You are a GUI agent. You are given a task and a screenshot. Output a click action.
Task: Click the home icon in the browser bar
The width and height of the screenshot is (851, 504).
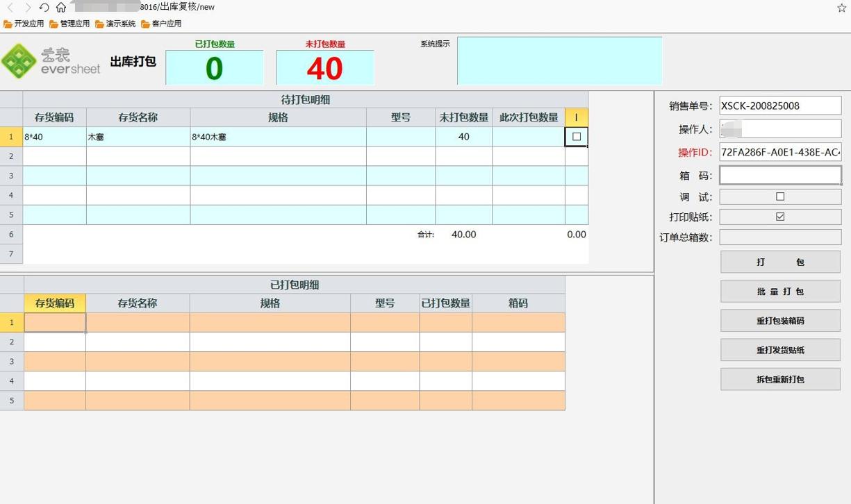click(x=61, y=7)
